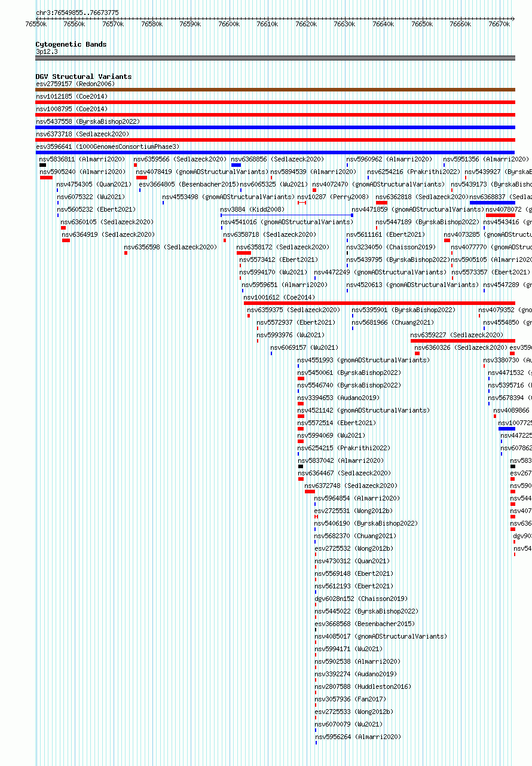Select nsv3057936 (Fan2017) label
The height and width of the screenshot is (766, 532).
coord(350,699)
